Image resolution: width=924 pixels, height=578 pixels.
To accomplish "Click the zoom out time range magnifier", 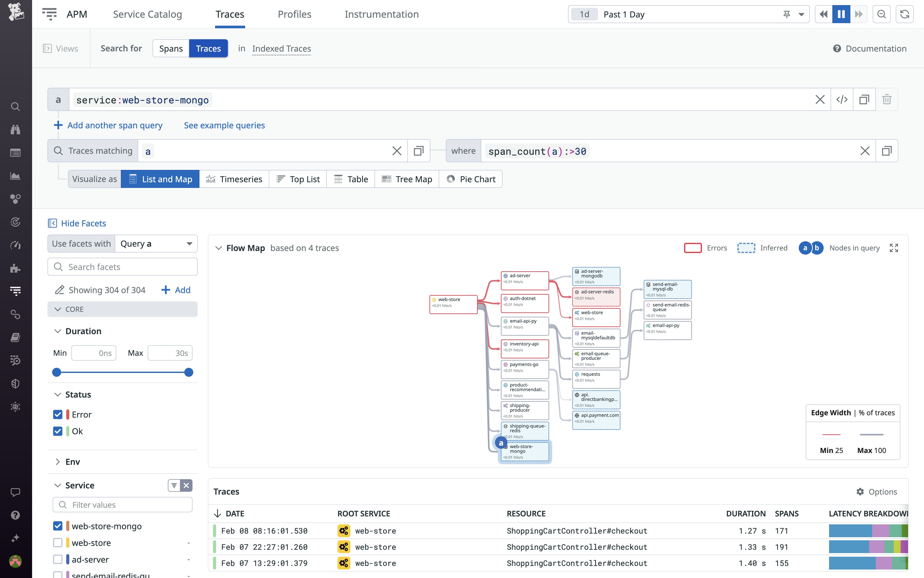I will pyautogui.click(x=881, y=15).
